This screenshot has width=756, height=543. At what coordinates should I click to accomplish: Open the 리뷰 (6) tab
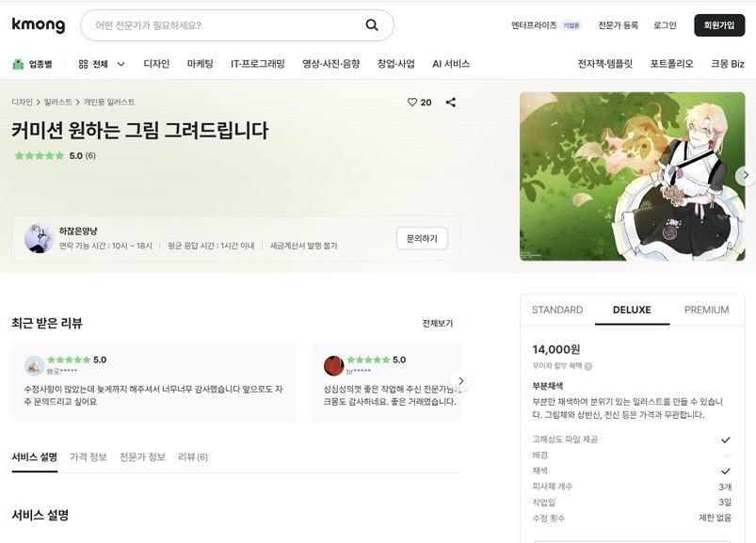[x=193, y=456]
